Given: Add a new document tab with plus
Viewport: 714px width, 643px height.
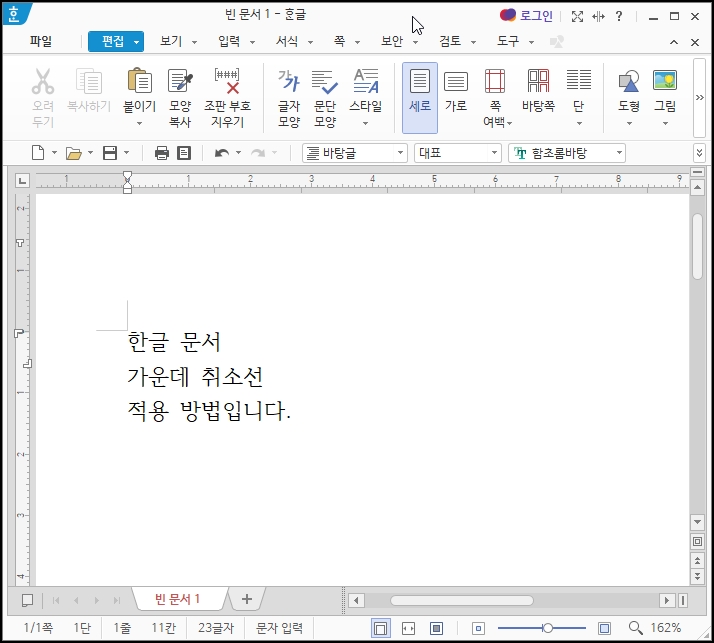Looking at the screenshot, I should (x=246, y=599).
